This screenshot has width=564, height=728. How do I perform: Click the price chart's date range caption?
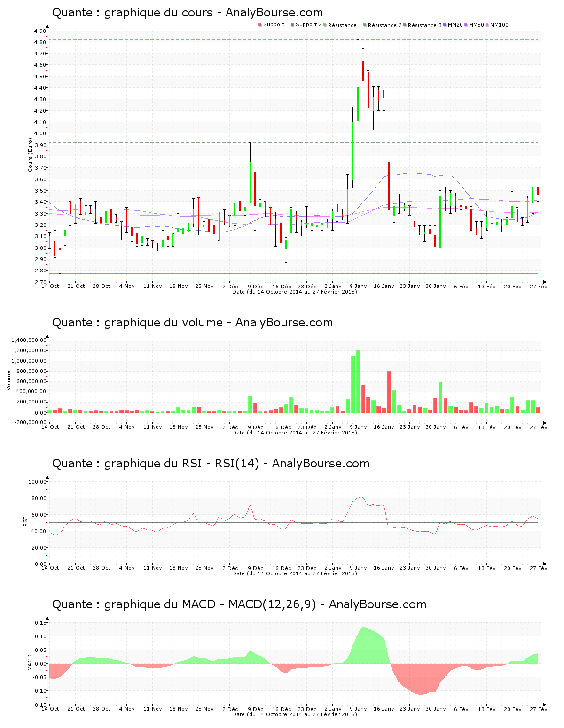click(x=295, y=292)
